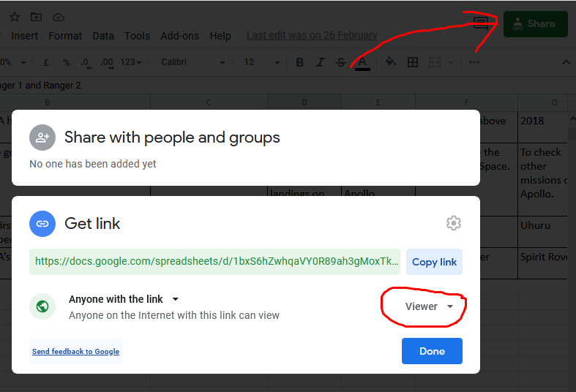Open the Viewer permission dropdown

429,306
